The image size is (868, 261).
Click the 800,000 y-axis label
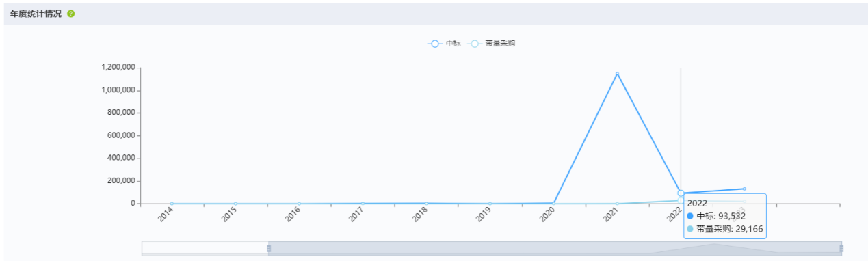coord(121,113)
